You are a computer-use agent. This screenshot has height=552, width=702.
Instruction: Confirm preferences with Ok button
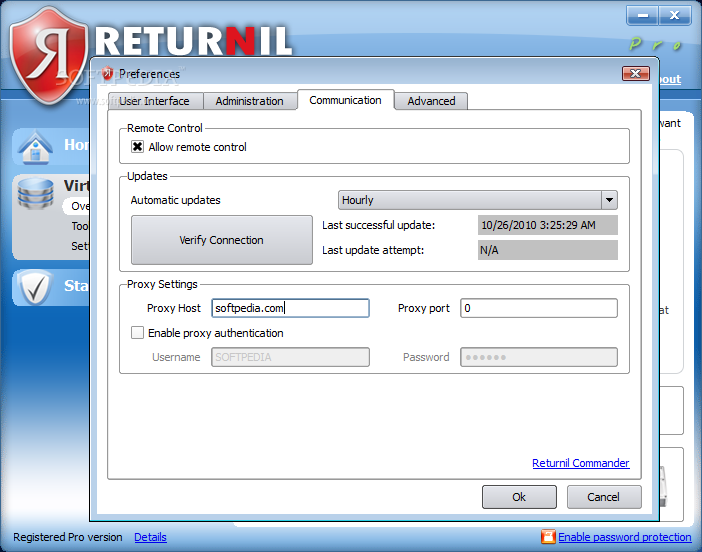[x=519, y=497]
